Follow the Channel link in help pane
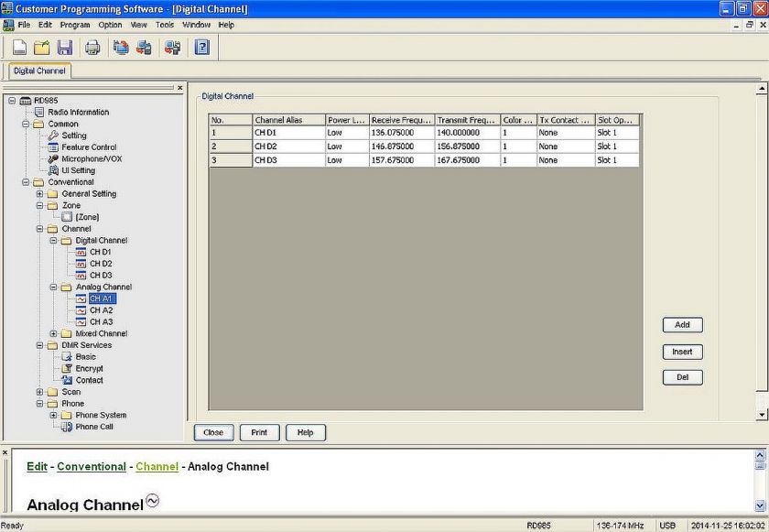Viewport: 769px width, 532px height. [157, 466]
